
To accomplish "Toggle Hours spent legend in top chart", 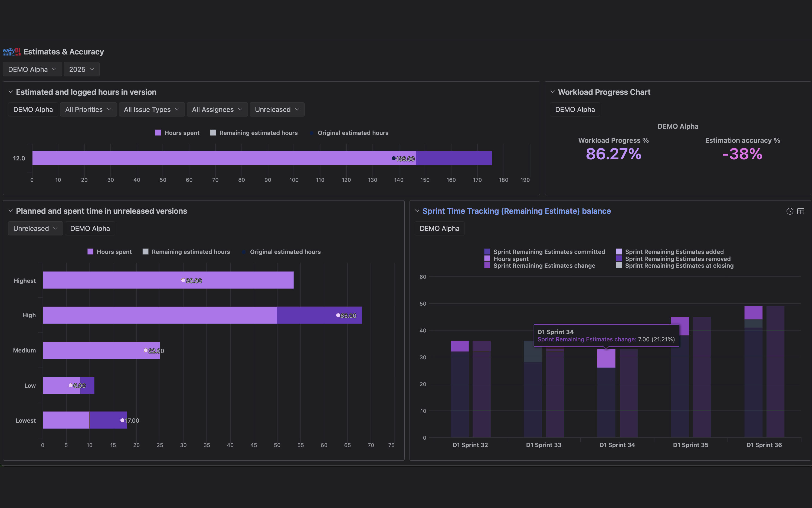I will pos(177,133).
